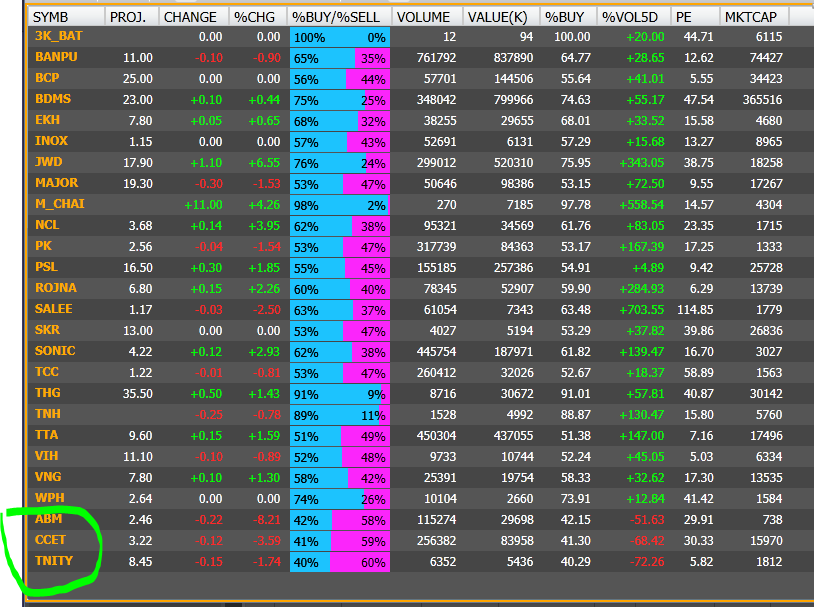Select the MAJOR symbol
This screenshot has width=814, height=607.
tap(57, 183)
